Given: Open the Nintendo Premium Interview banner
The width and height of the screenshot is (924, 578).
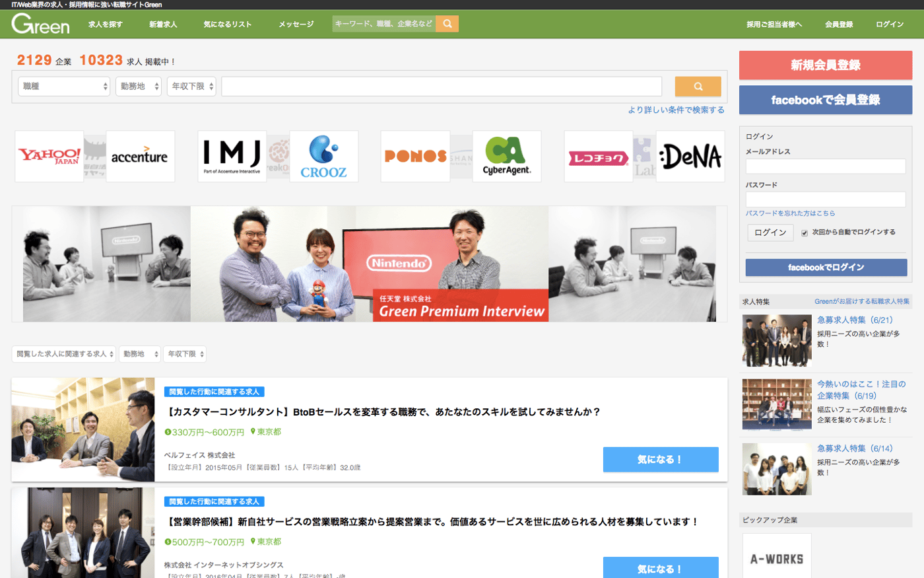Looking at the screenshot, I should pos(370,264).
